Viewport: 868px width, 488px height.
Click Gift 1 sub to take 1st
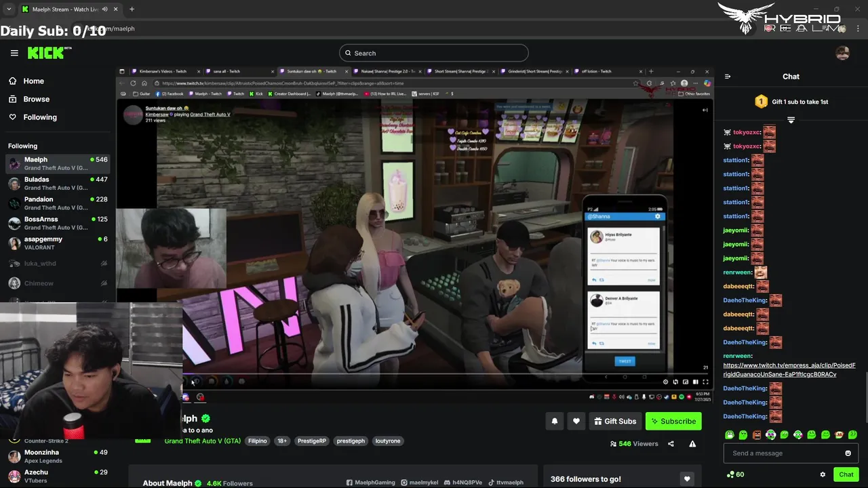point(791,102)
